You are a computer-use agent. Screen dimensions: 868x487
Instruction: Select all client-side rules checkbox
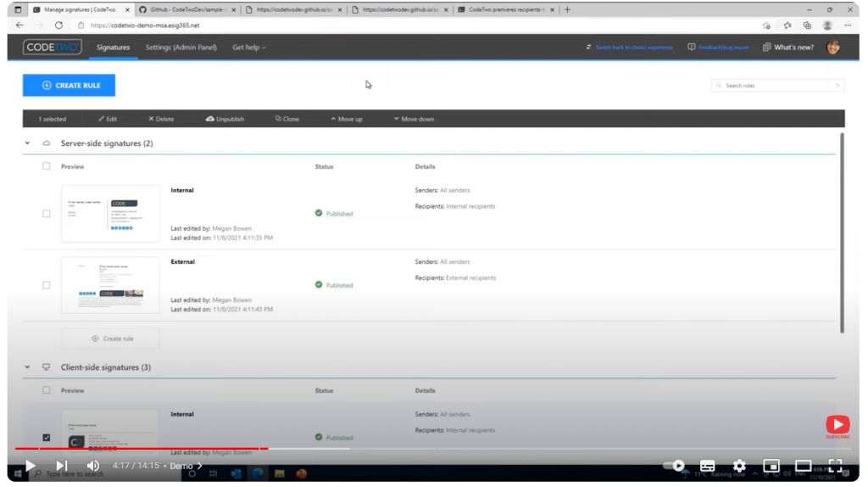(47, 390)
